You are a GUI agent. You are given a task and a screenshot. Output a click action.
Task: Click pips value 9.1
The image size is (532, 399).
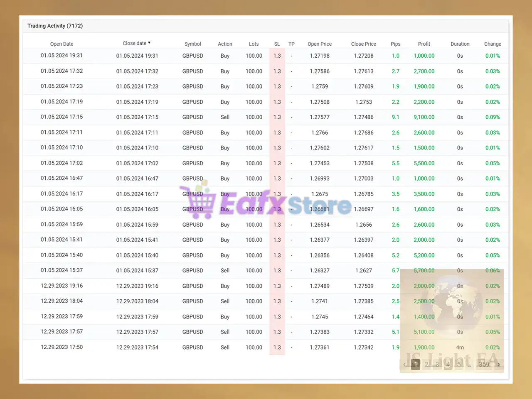pos(396,117)
